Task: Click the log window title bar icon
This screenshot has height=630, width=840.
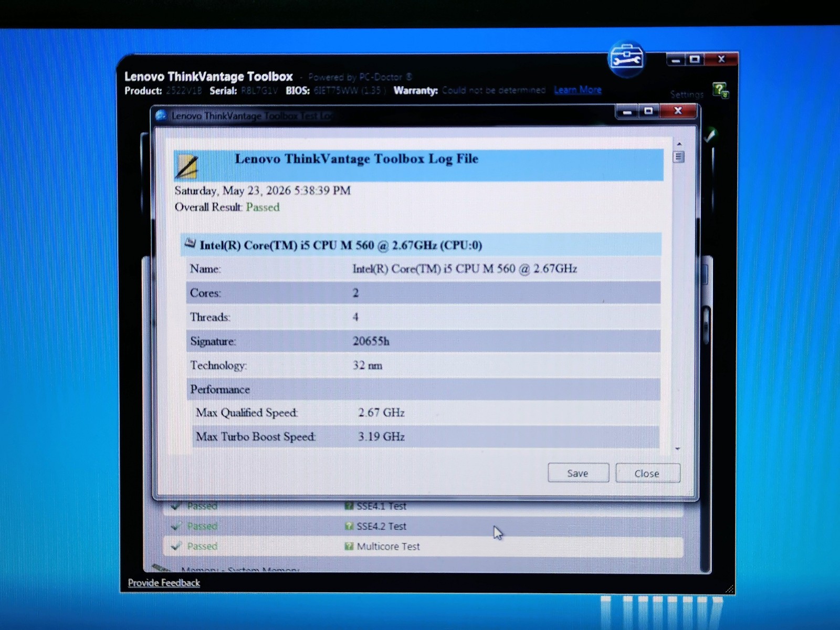Action: (161, 115)
